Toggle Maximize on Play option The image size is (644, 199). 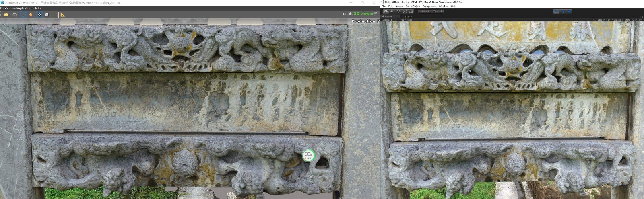pyautogui.click(x=602, y=20)
